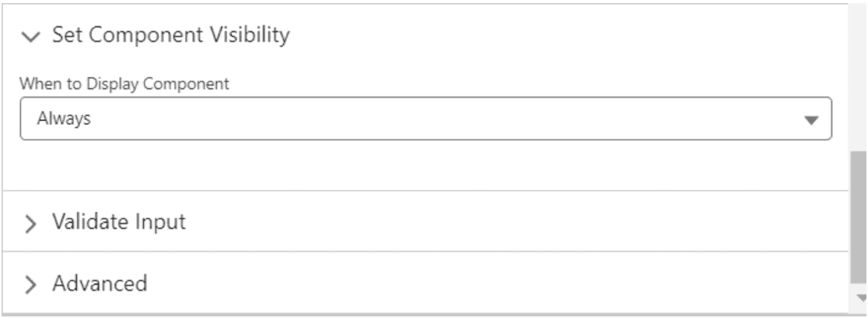Click the vertical scrollbar thumb
This screenshot has width=868, height=318.
pyautogui.click(x=859, y=218)
